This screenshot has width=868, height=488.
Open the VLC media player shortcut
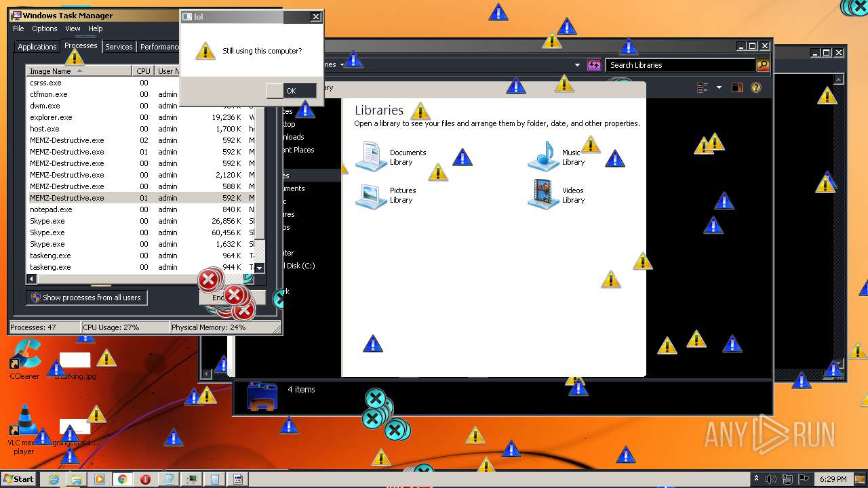[x=24, y=429]
